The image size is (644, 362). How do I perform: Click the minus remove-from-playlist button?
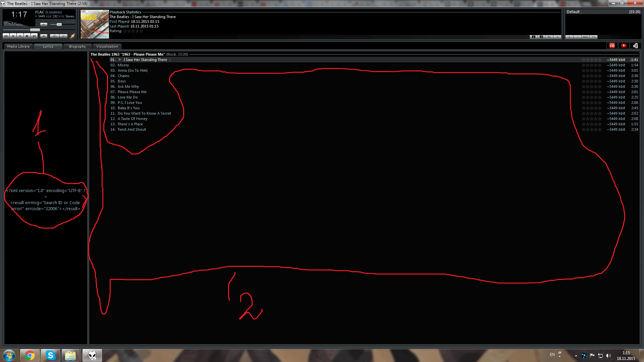click(577, 37)
